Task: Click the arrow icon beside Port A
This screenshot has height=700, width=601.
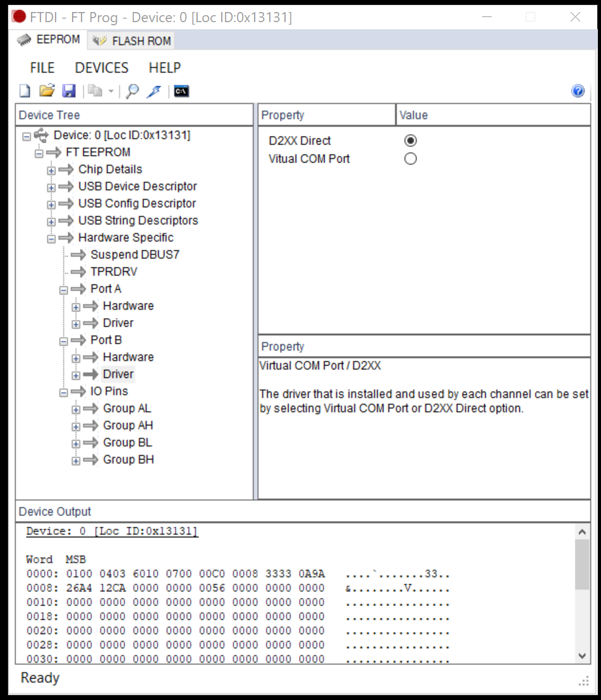Action: pyautogui.click(x=78, y=289)
